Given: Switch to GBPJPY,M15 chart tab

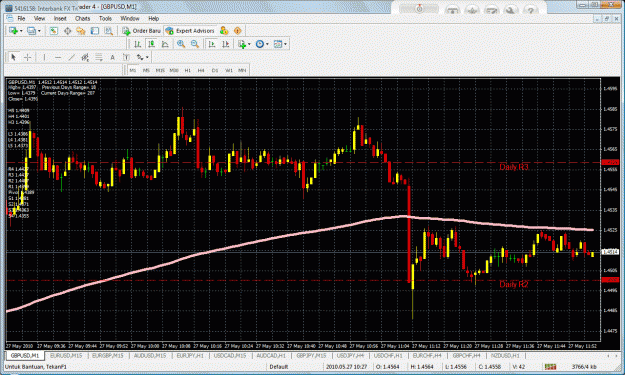Looking at the screenshot, I should point(311,355).
